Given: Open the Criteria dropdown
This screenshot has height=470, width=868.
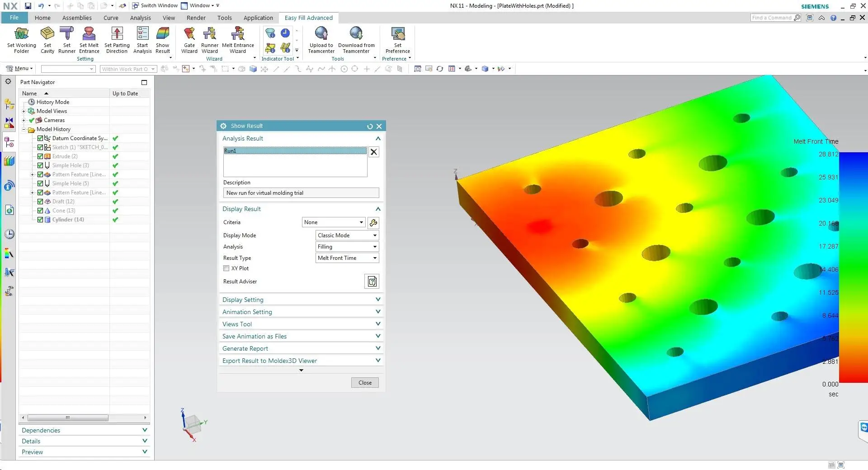Looking at the screenshot, I should (334, 222).
